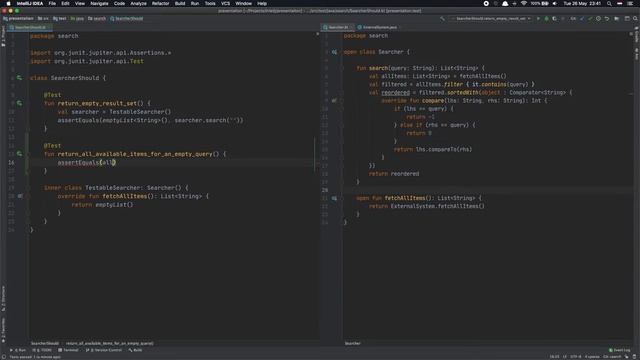Click the Apple menu icon

pos(8,3)
